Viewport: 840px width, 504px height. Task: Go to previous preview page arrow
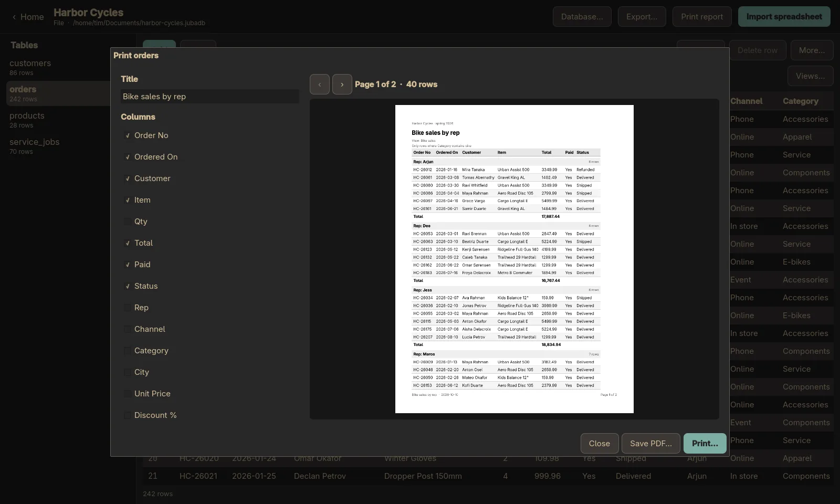[320, 85]
